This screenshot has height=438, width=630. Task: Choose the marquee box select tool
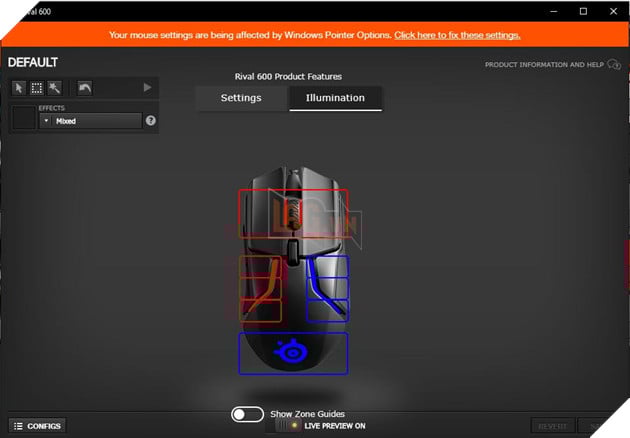pyautogui.click(x=36, y=88)
